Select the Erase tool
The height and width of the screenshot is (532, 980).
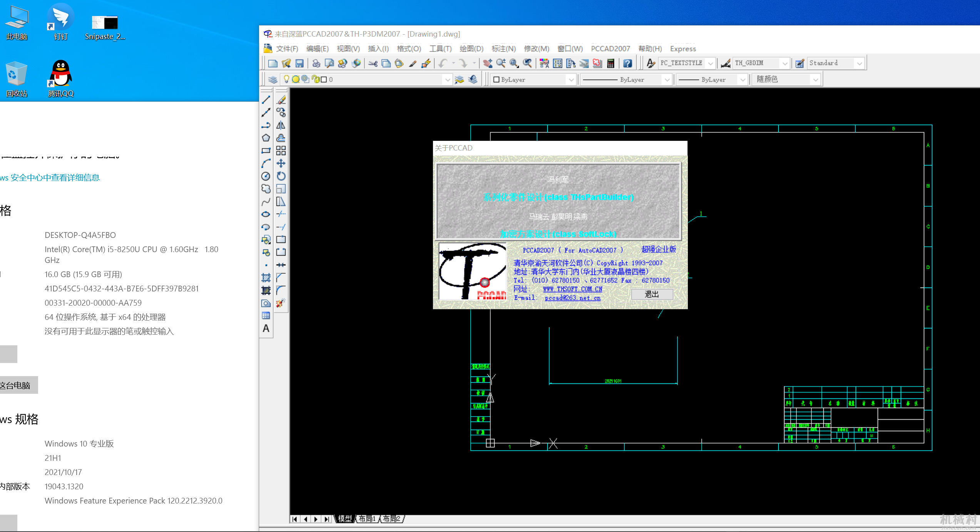[281, 100]
